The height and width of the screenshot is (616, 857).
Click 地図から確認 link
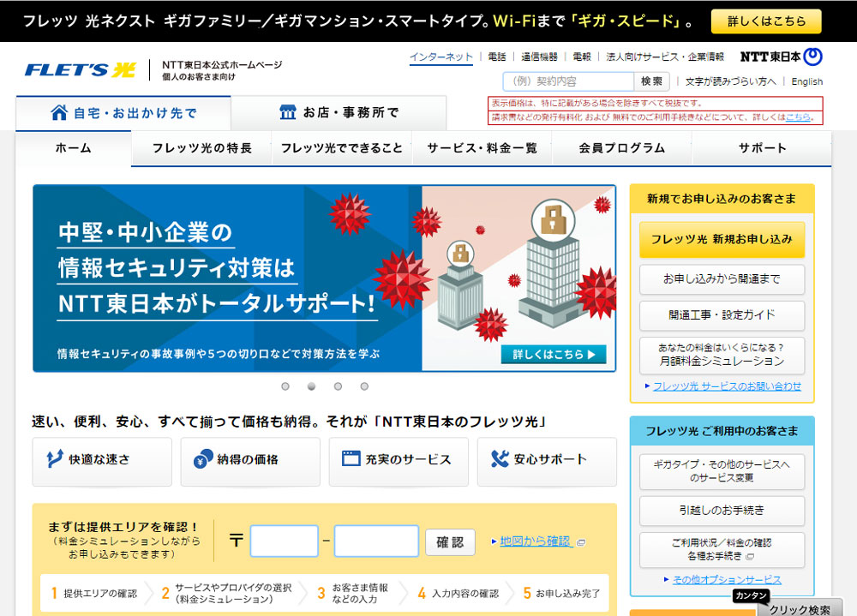(x=535, y=541)
